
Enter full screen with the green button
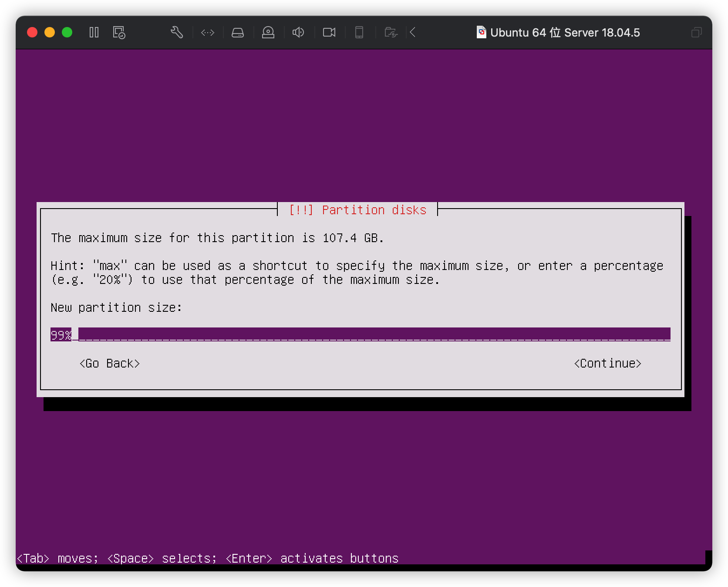coord(67,32)
